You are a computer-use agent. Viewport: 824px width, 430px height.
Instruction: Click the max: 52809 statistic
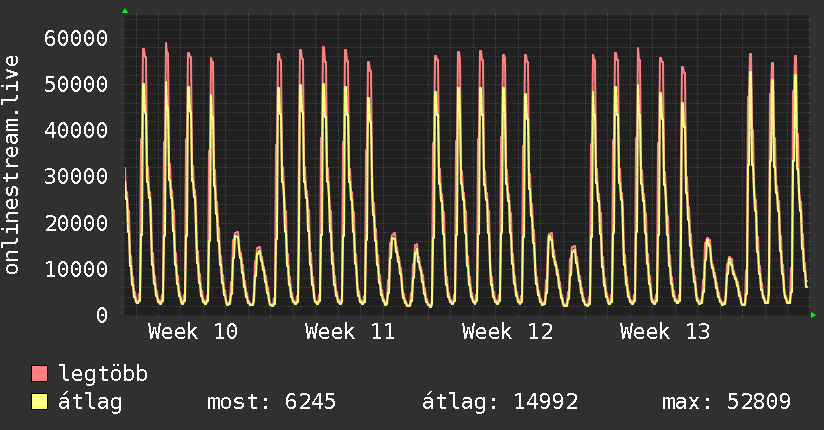coord(726,402)
